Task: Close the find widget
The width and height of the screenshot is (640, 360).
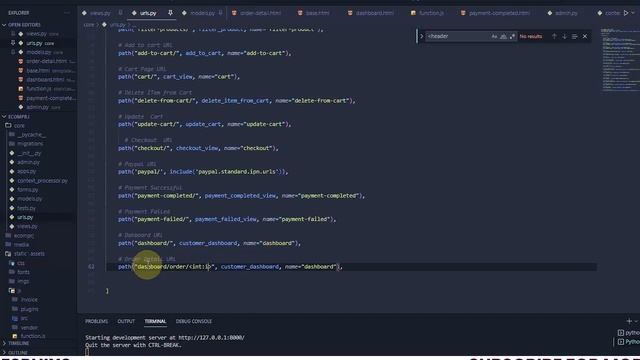Action: pyautogui.click(x=585, y=36)
